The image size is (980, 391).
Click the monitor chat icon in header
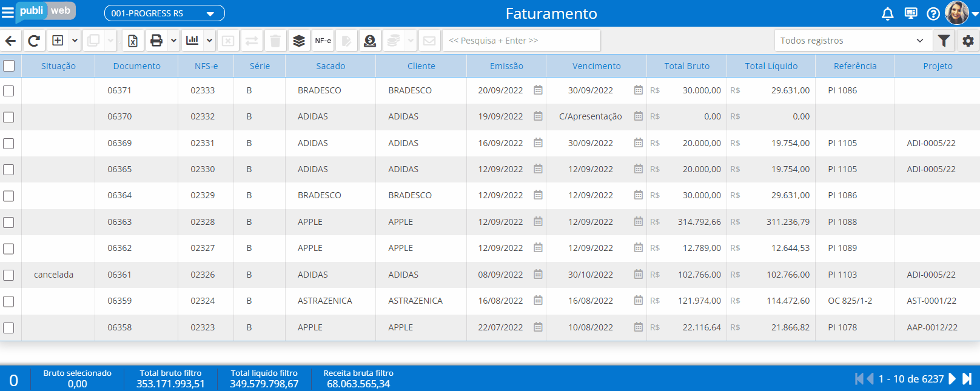(x=911, y=13)
